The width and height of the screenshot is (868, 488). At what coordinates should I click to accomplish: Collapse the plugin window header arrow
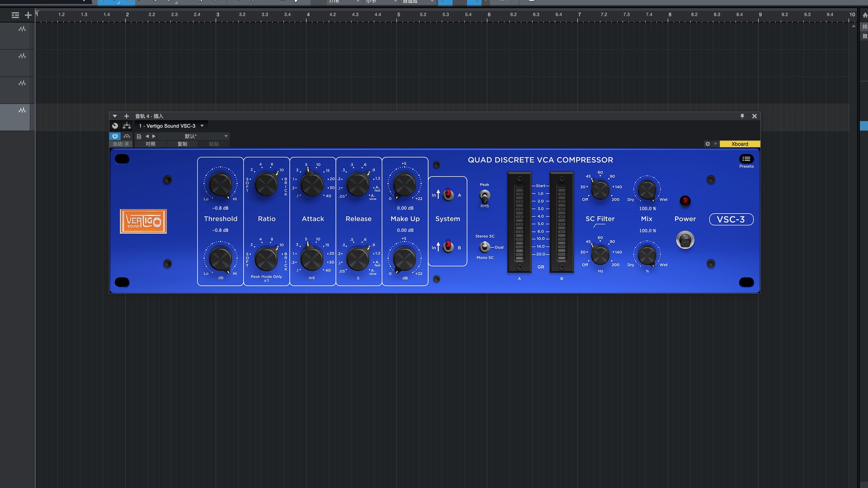click(x=115, y=116)
